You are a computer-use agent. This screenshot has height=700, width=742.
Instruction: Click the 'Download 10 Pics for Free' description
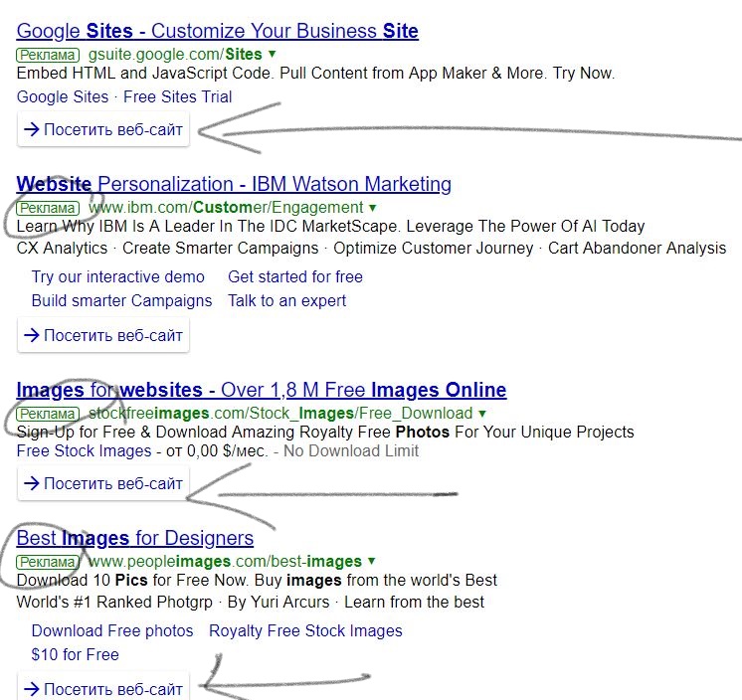pos(257,581)
